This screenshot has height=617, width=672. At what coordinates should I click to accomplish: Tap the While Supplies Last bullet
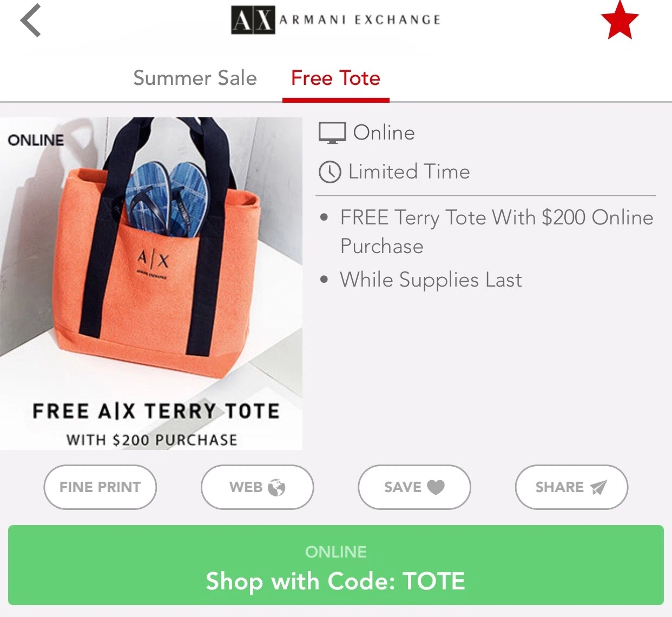point(431,280)
